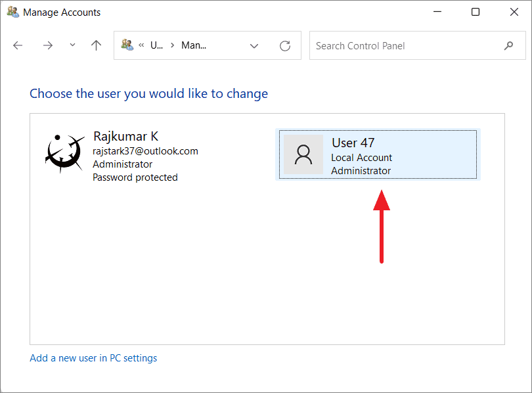Open Add a new user in PC settings
This screenshot has height=393, width=532.
tap(93, 358)
